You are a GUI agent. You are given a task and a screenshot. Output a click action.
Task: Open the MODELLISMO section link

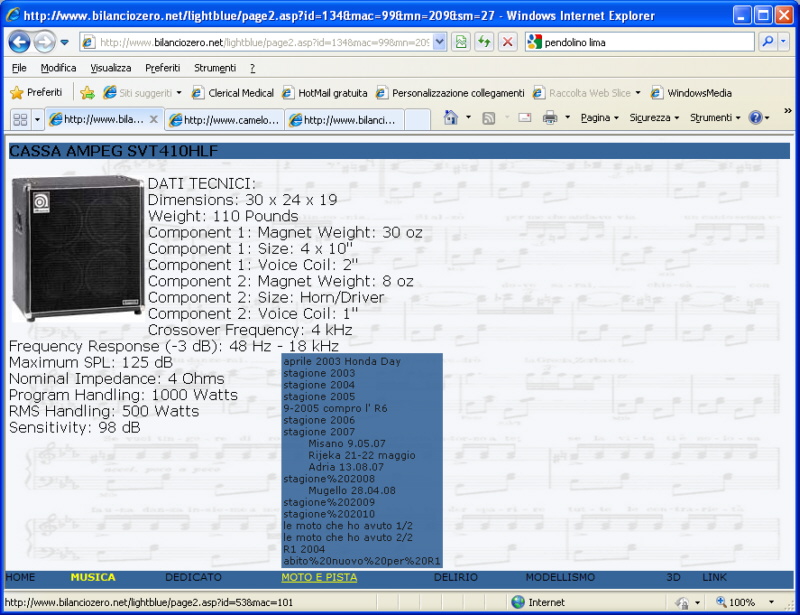pos(560,577)
